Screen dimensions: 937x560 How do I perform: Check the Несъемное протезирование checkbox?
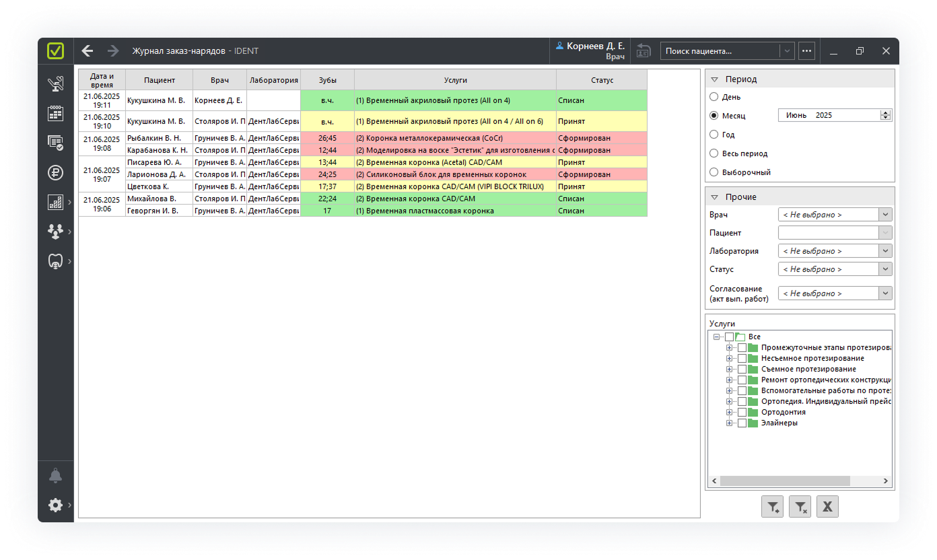point(742,358)
